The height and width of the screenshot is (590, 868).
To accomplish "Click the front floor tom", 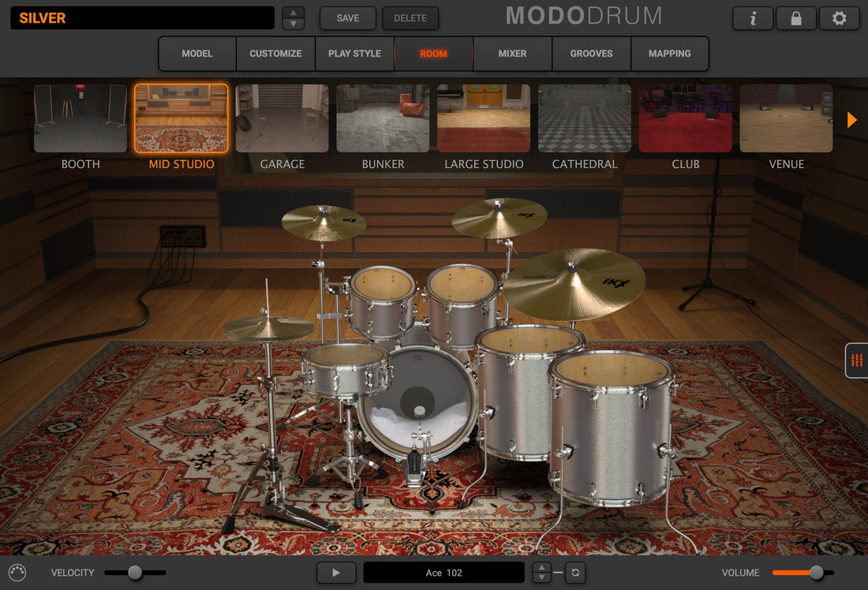I will click(x=612, y=429).
